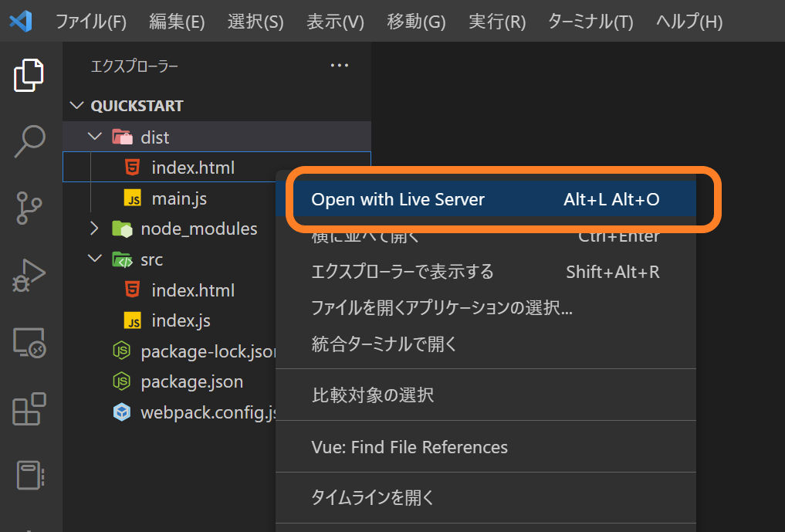Click the dist folder name
785x532 pixels.
tap(154, 137)
